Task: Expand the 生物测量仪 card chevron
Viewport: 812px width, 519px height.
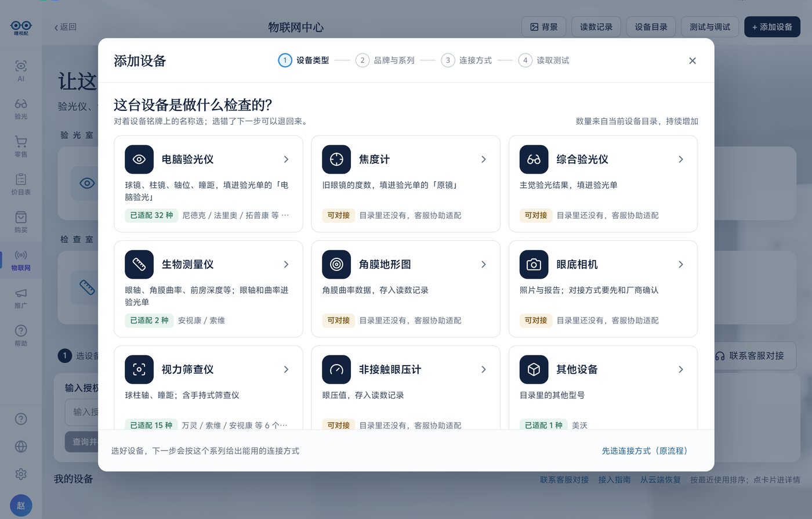Action: 286,264
